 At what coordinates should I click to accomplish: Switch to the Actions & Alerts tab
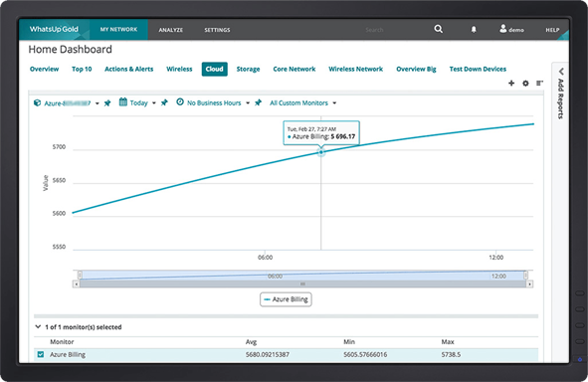(x=129, y=69)
